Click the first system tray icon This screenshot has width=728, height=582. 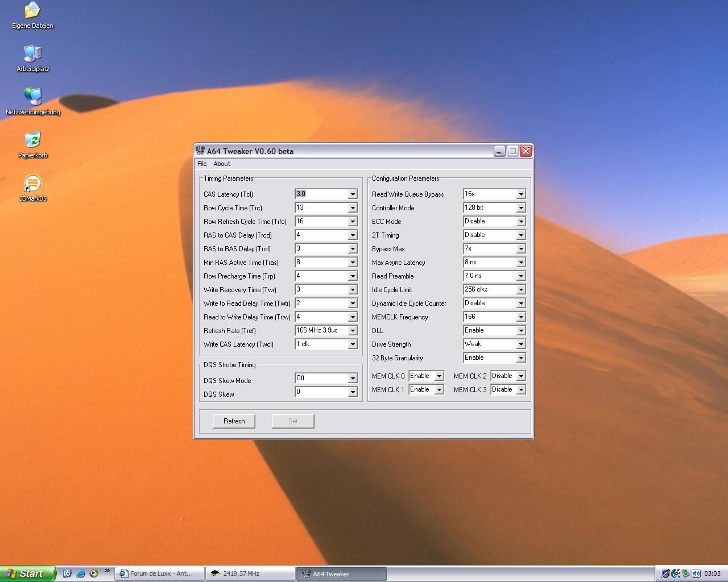tap(665, 573)
